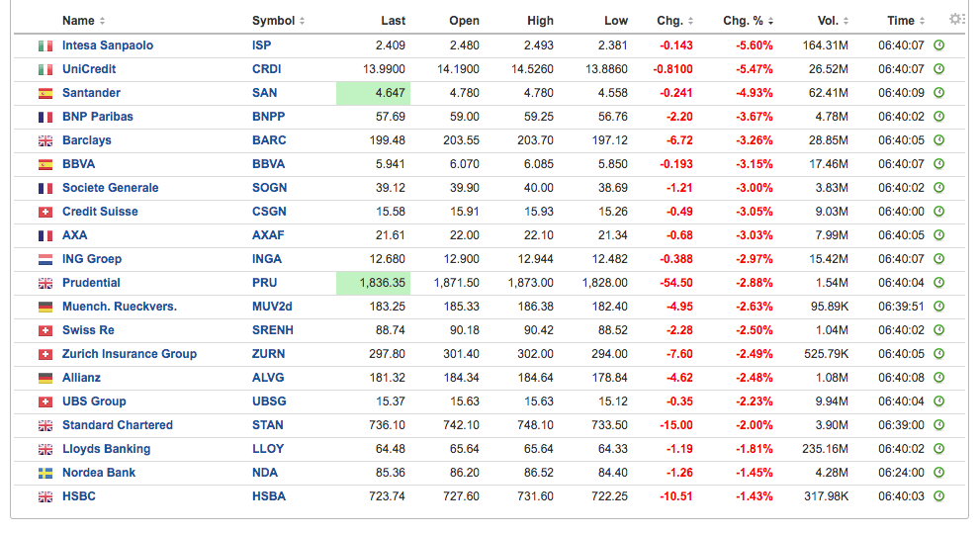Click the Italian flag beside Intesa Sanpaolo
The width and height of the screenshot is (980, 534).
45,45
